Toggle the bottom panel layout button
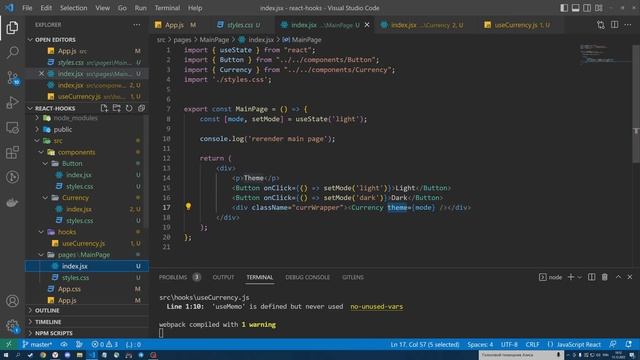 click(576, 8)
